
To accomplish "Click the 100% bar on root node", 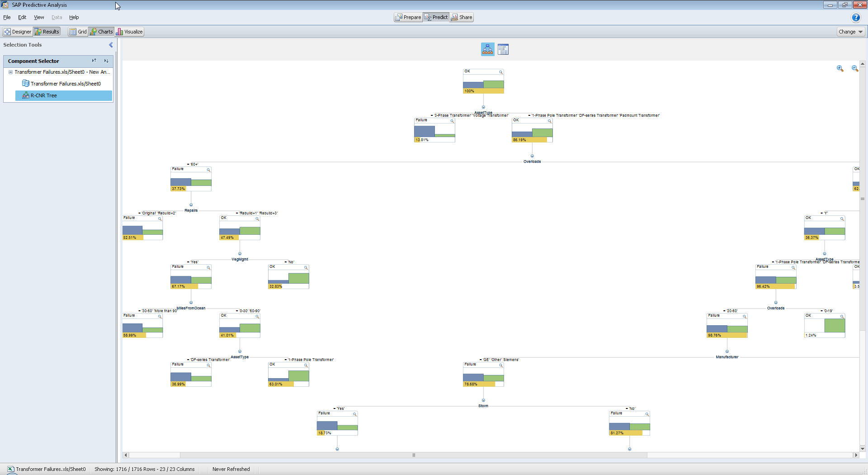I will tap(483, 91).
